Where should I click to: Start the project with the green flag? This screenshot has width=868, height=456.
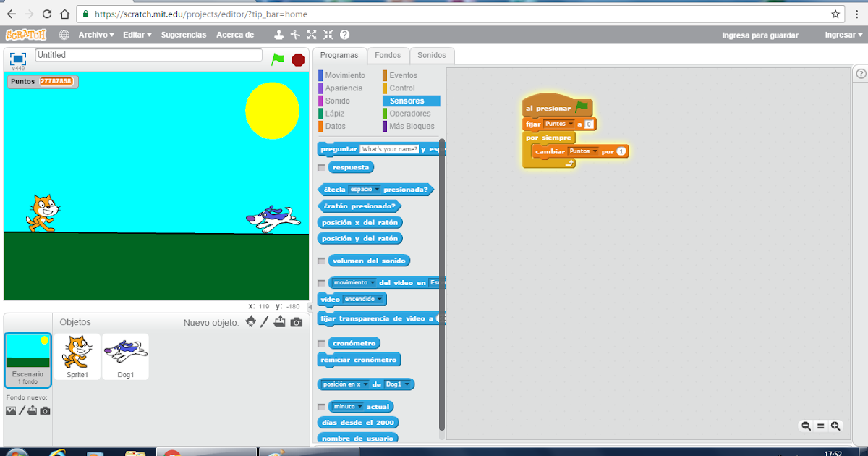[x=277, y=59]
